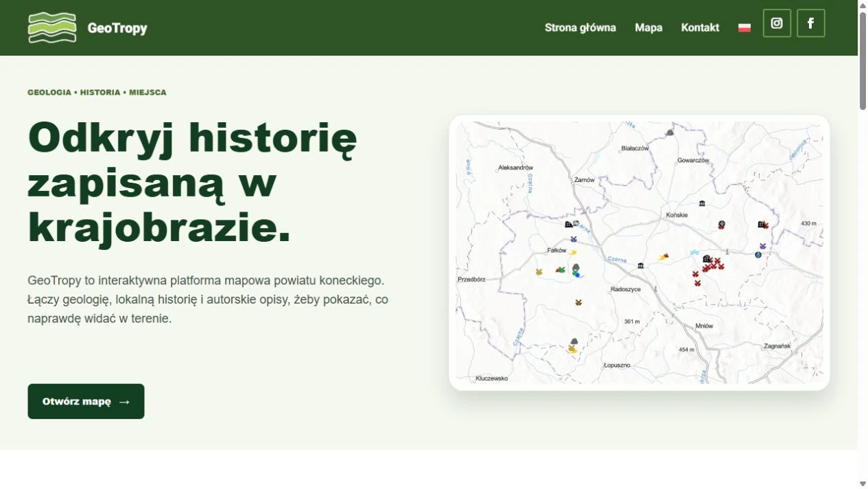Select the brown pickaxe marker west of Radoszyce
The height and width of the screenshot is (489, 868).
coord(578,302)
